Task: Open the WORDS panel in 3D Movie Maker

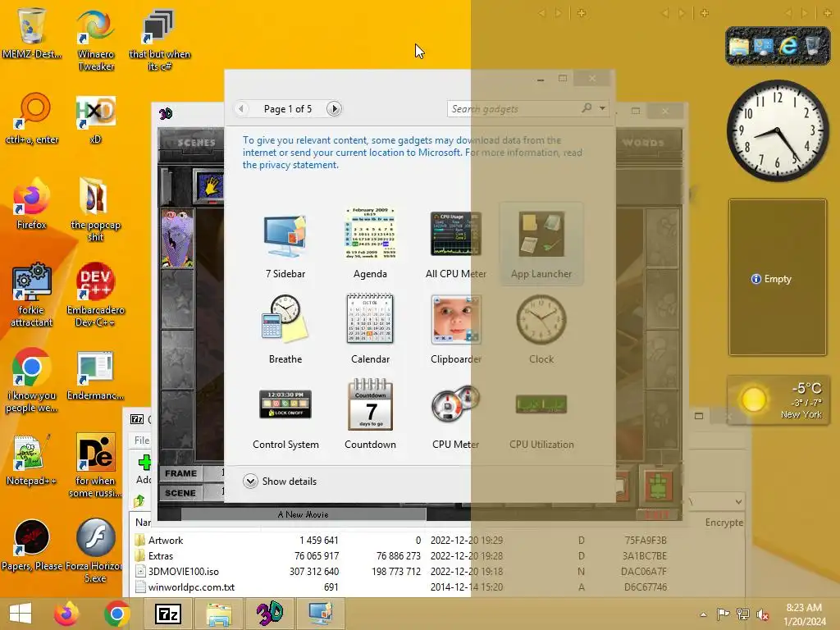Action: 644,143
